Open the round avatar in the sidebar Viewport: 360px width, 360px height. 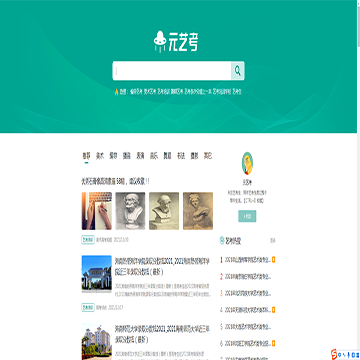[x=247, y=163]
